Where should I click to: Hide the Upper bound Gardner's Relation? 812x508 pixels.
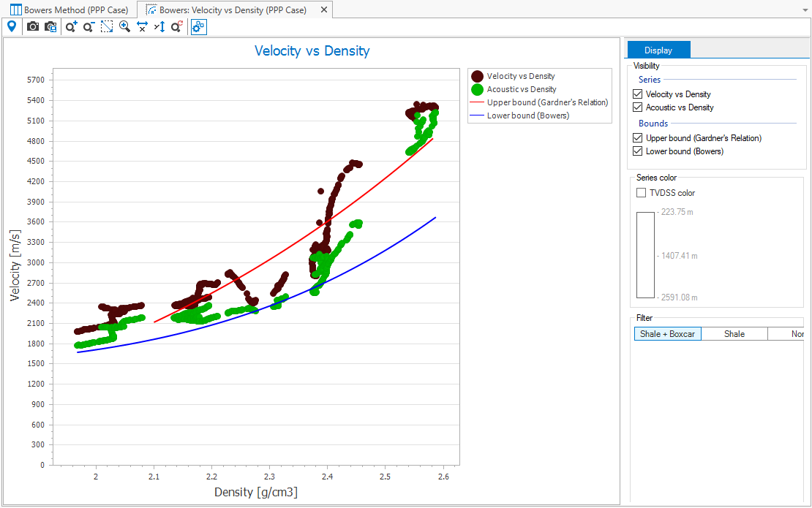coord(638,138)
